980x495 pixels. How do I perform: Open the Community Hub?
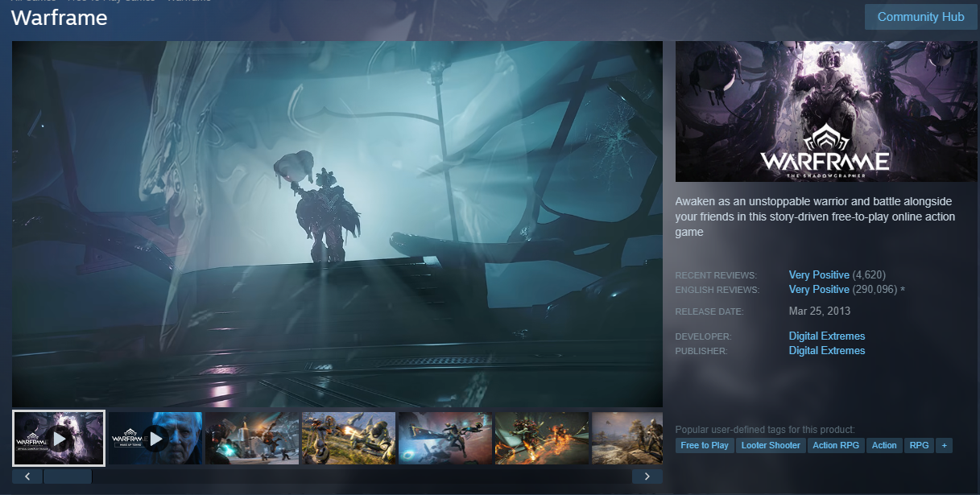coord(920,17)
